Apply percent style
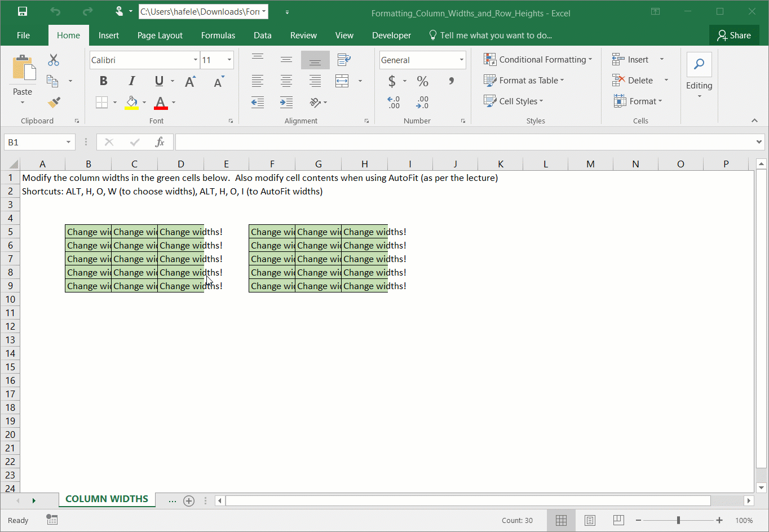The width and height of the screenshot is (769, 532). 422,81
